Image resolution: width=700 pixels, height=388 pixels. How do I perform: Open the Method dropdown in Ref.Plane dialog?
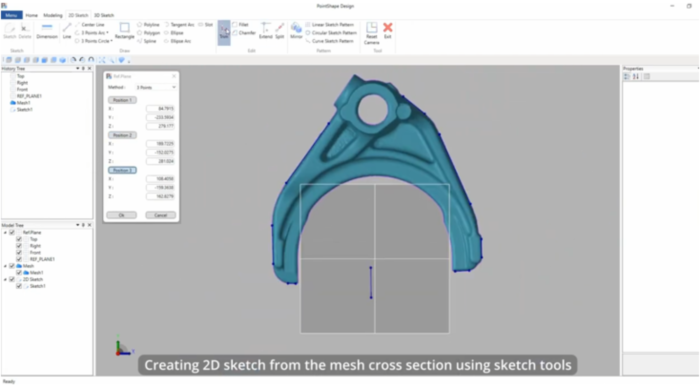point(156,88)
